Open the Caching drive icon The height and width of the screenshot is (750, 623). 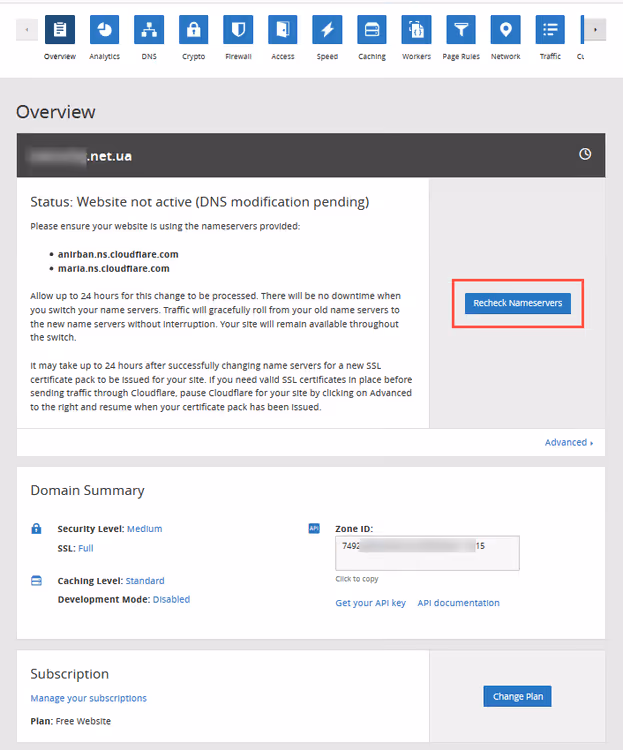click(372, 30)
